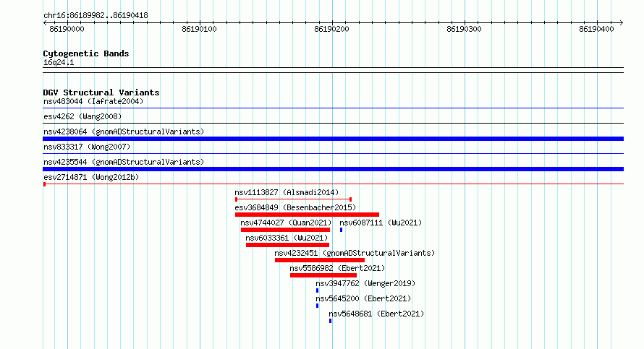Click the red bar under nsv4232451
Image resolution: width=644 pixels, height=349 pixels.
(320, 260)
